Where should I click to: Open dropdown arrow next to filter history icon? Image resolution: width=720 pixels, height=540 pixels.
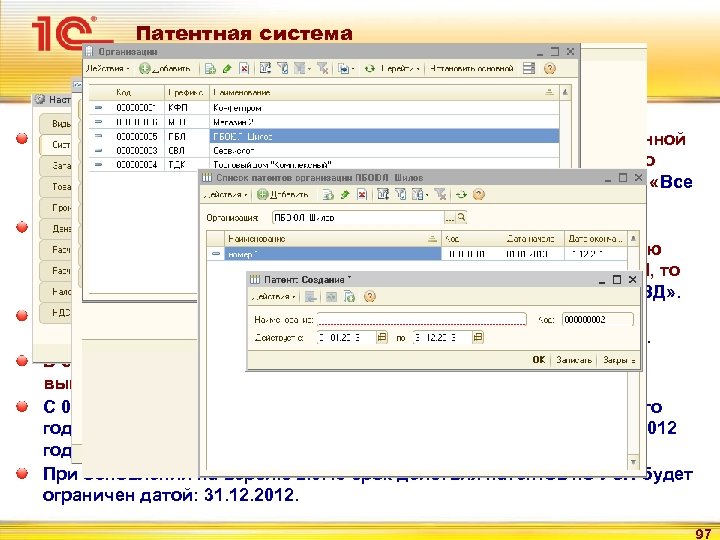pos(309,69)
